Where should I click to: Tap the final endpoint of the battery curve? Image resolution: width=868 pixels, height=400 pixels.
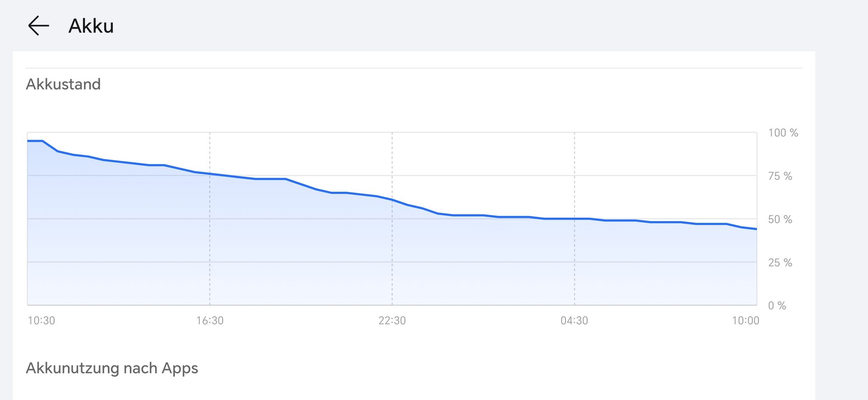click(x=756, y=229)
